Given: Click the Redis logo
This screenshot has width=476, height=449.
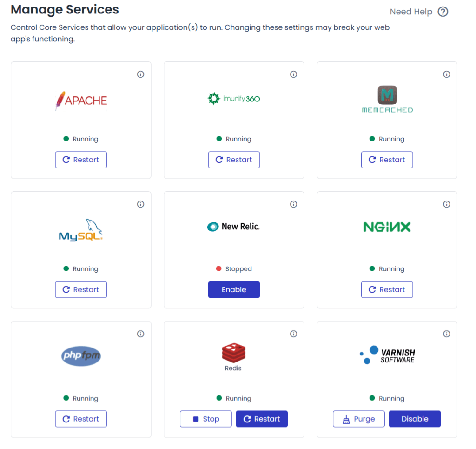Looking at the screenshot, I should [233, 357].
